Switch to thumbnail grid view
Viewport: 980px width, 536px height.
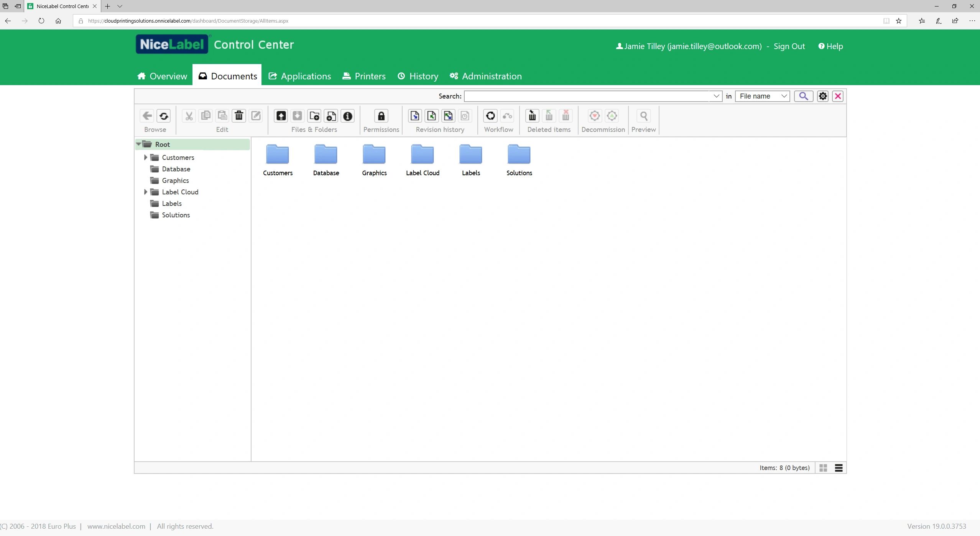pyautogui.click(x=823, y=468)
